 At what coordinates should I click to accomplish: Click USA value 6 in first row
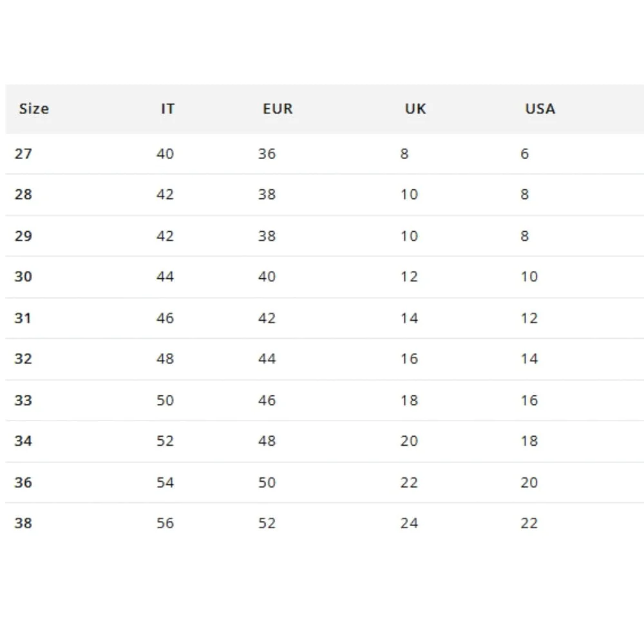coord(524,154)
